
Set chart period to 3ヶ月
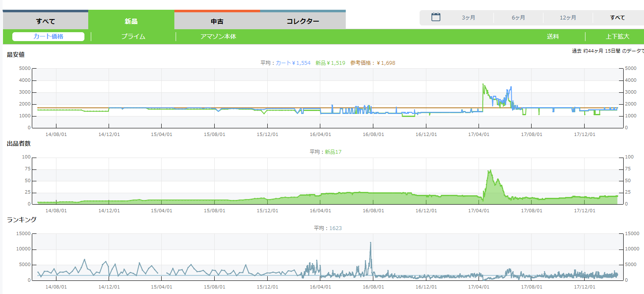pyautogui.click(x=468, y=18)
